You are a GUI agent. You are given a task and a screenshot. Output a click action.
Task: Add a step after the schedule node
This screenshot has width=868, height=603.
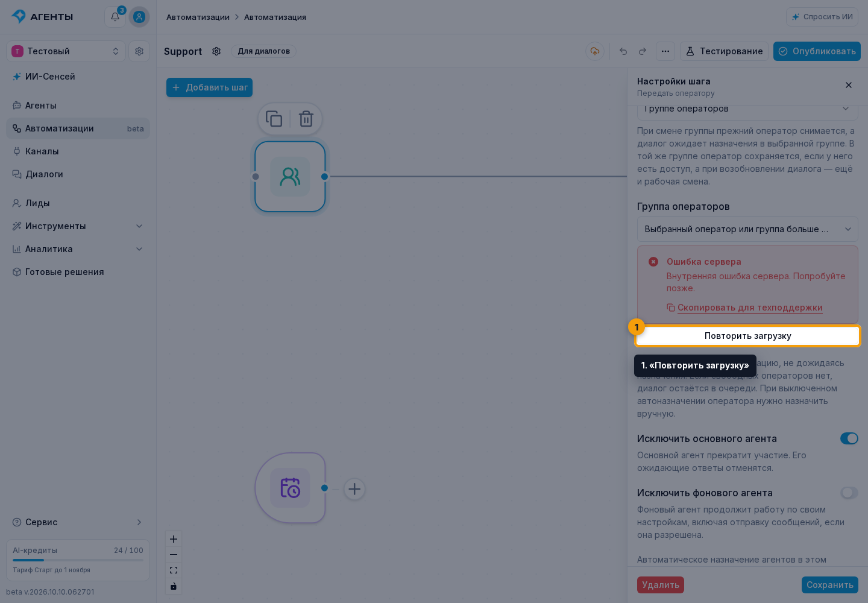point(354,489)
